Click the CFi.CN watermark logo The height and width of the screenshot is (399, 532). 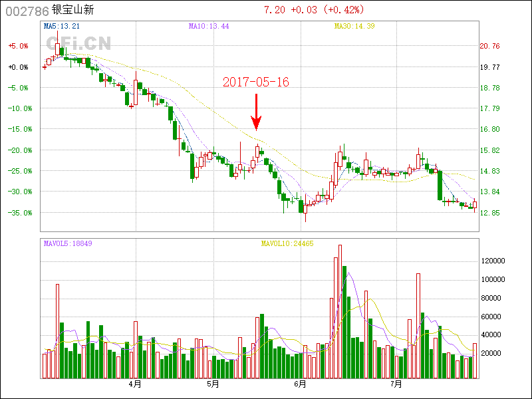78,43
